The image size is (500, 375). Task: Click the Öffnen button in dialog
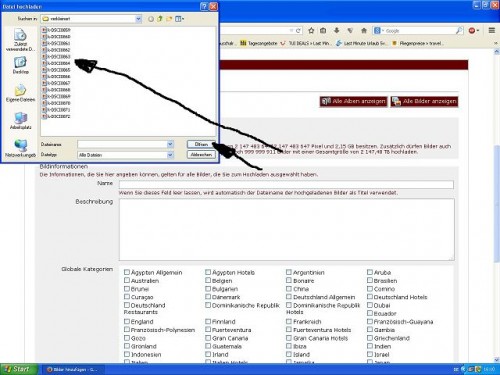201,144
